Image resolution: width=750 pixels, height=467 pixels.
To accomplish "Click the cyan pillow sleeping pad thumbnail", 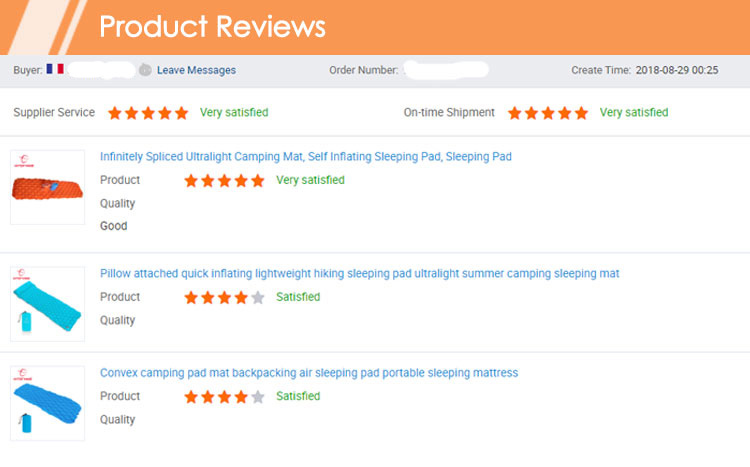I will tap(47, 304).
